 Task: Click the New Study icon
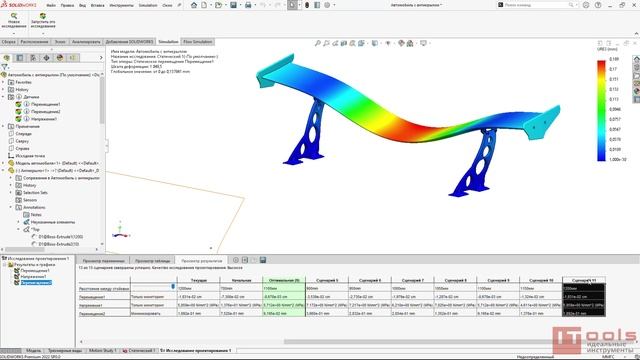click(x=14, y=16)
